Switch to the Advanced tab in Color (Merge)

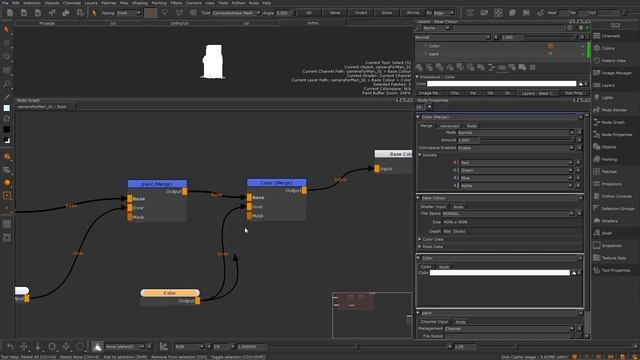(449, 126)
